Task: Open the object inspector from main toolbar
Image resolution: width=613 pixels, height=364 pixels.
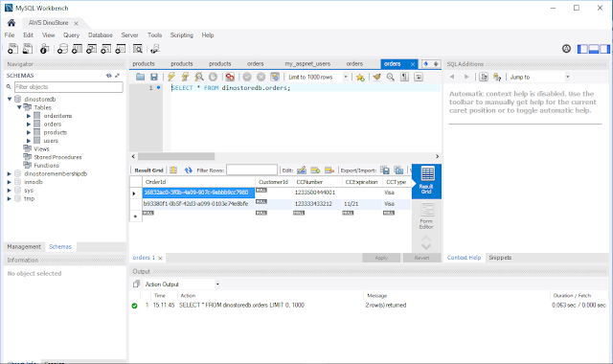Action: pos(44,49)
